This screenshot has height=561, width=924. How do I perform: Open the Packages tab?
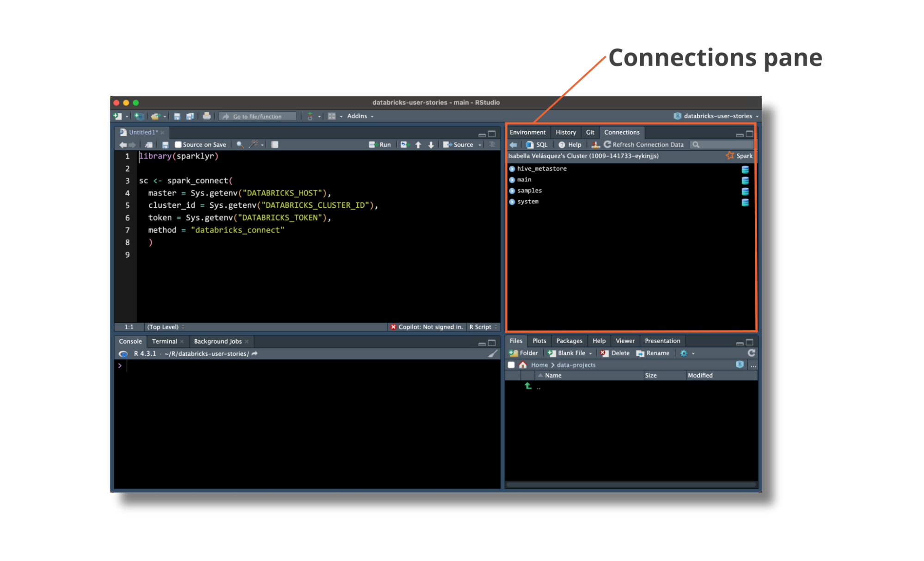[x=569, y=341]
